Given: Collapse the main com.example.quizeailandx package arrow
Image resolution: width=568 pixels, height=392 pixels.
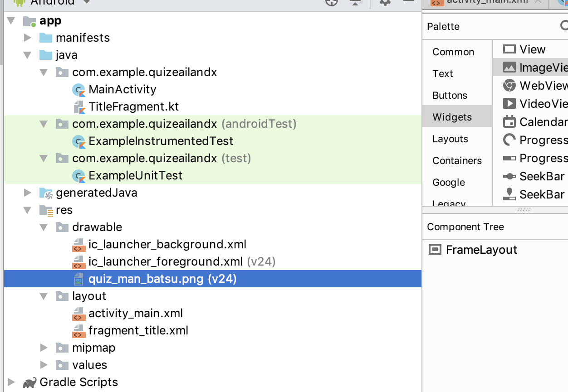Looking at the screenshot, I should click(44, 73).
